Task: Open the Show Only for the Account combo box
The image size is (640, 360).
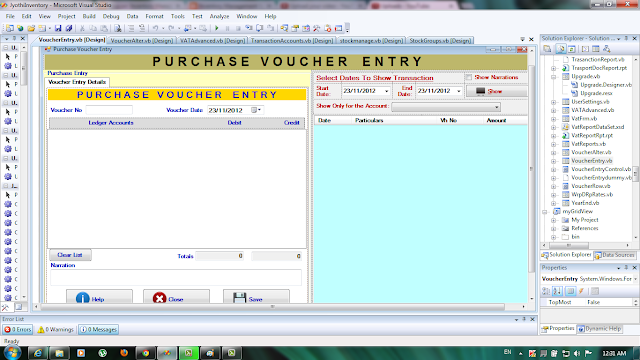Action: [x=446, y=107]
